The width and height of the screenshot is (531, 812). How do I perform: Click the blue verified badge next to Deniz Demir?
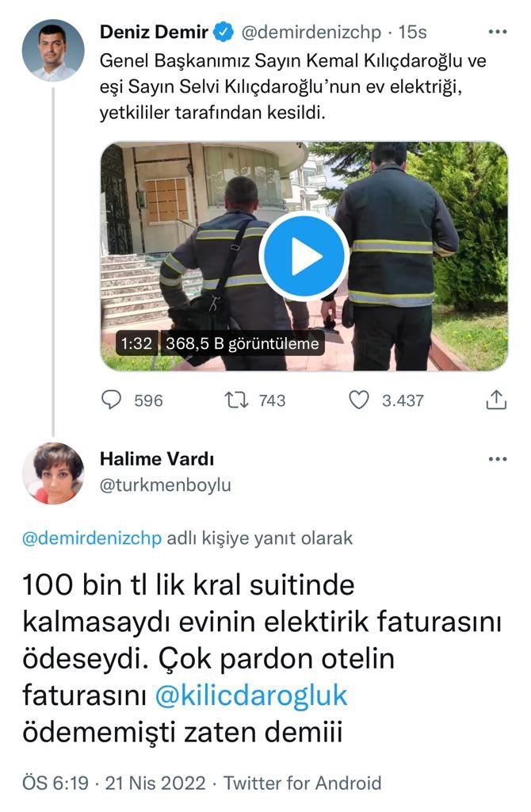click(223, 32)
